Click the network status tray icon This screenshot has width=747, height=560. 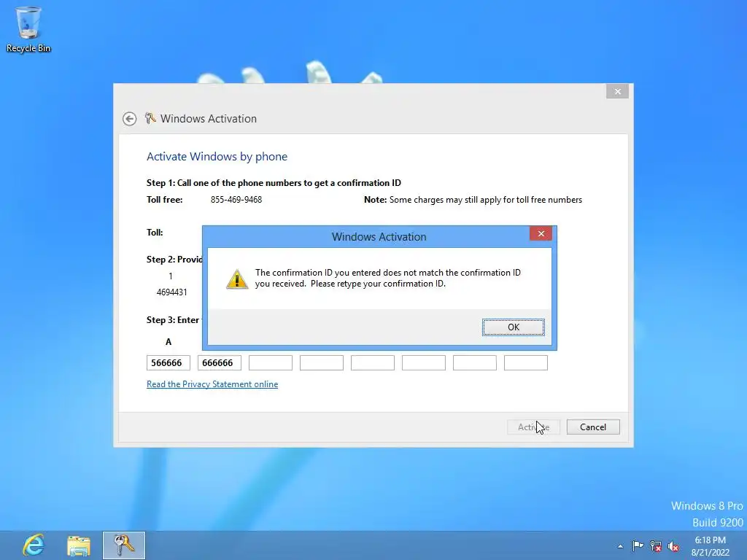click(656, 546)
